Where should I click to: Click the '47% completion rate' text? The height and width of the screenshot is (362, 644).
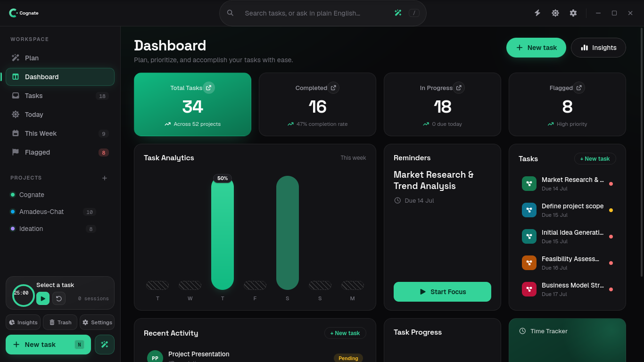pyautogui.click(x=322, y=124)
